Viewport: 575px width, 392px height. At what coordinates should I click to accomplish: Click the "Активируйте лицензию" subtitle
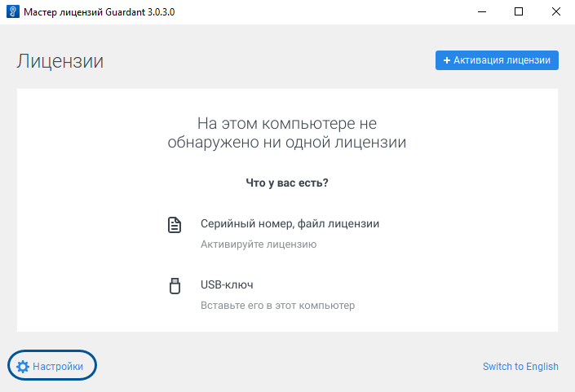pyautogui.click(x=259, y=244)
